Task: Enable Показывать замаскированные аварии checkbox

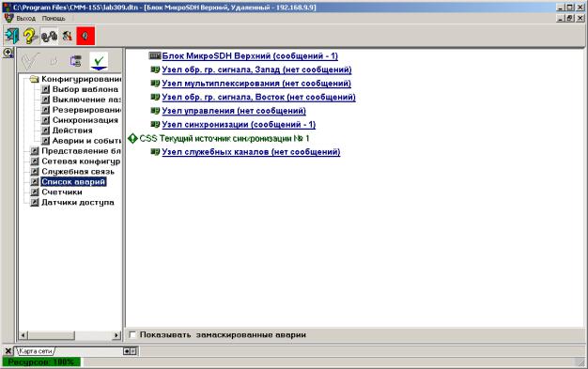Action: 132,334
